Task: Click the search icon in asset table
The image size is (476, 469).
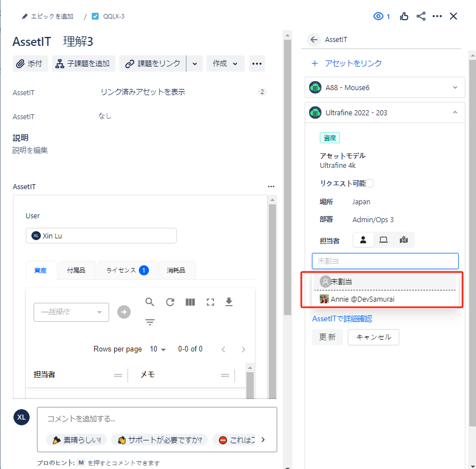Action: (150, 302)
